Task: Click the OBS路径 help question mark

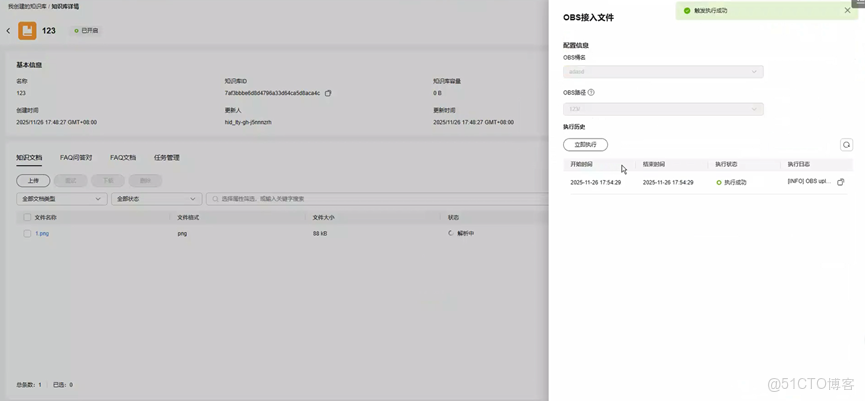Action: pos(591,93)
